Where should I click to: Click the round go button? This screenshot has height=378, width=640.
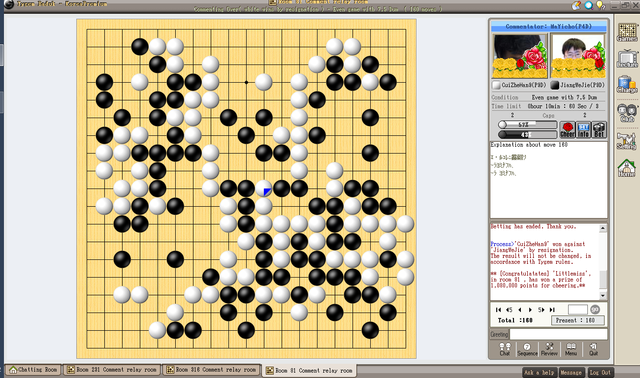coord(595,309)
